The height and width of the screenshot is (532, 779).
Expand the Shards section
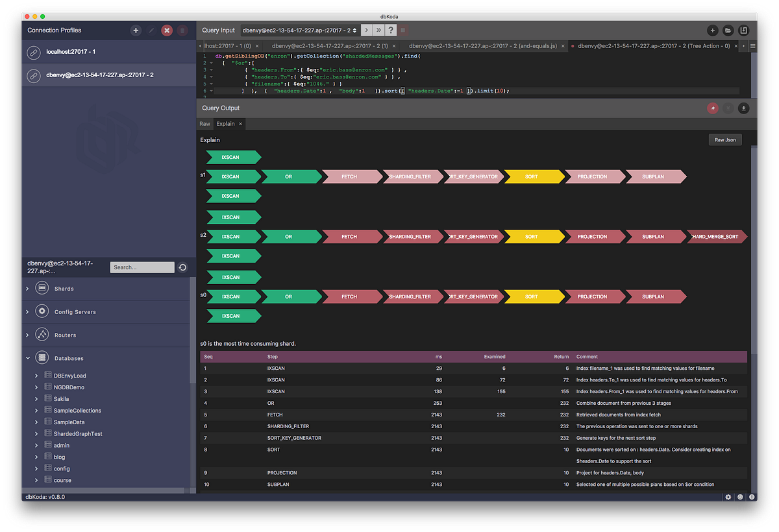[x=27, y=288]
